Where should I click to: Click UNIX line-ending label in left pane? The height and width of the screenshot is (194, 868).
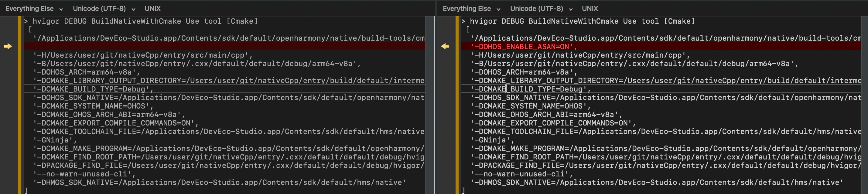click(152, 9)
